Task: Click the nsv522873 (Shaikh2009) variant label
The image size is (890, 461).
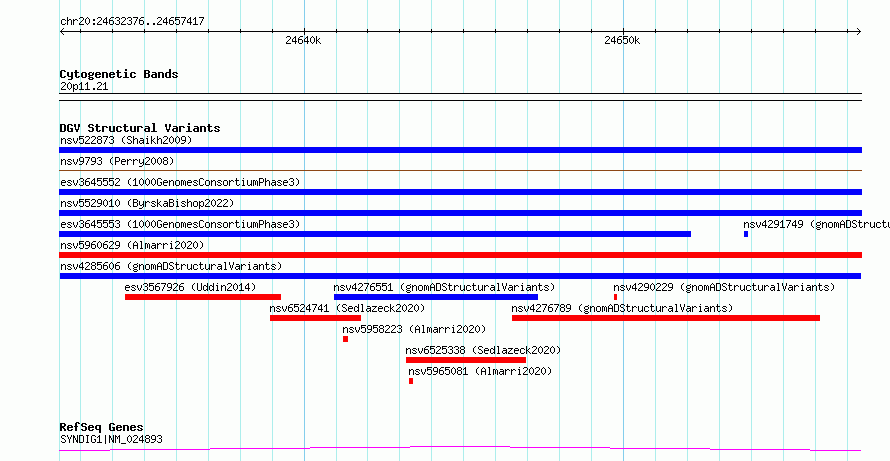Action: 126,140
